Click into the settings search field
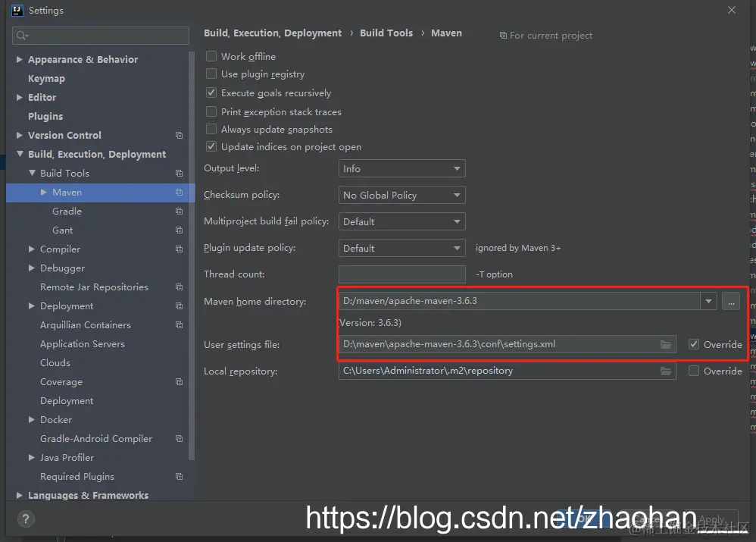756x542 pixels. 100,36
